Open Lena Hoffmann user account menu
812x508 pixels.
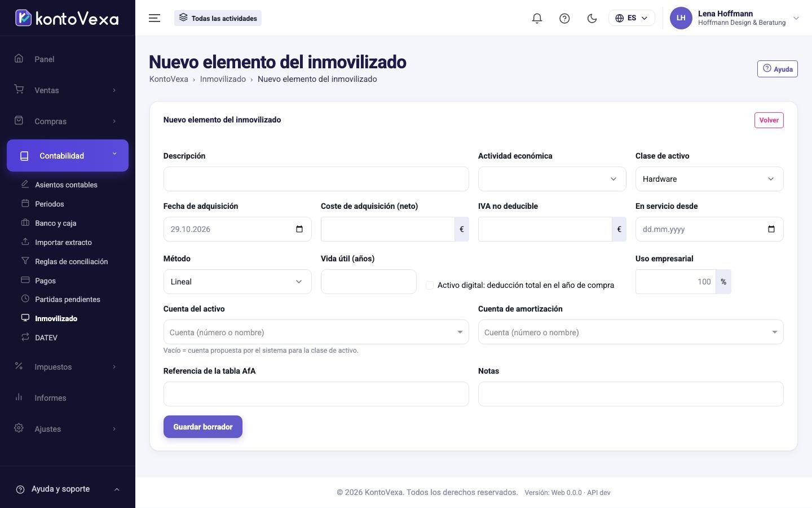pos(735,18)
